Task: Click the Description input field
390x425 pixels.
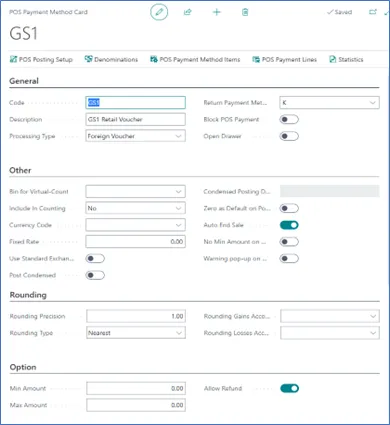Action: [x=135, y=119]
